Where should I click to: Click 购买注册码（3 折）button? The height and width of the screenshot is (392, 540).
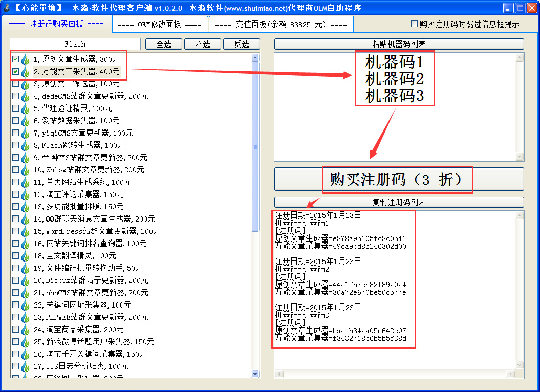[399, 179]
